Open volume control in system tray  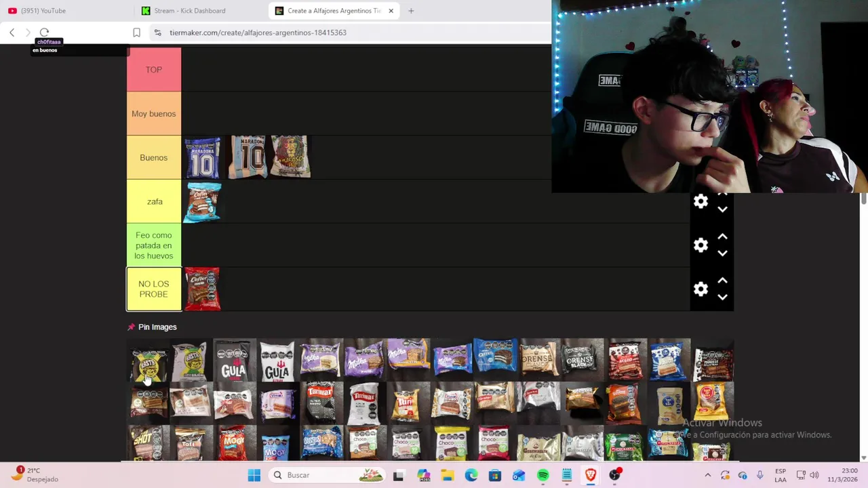[814, 475]
